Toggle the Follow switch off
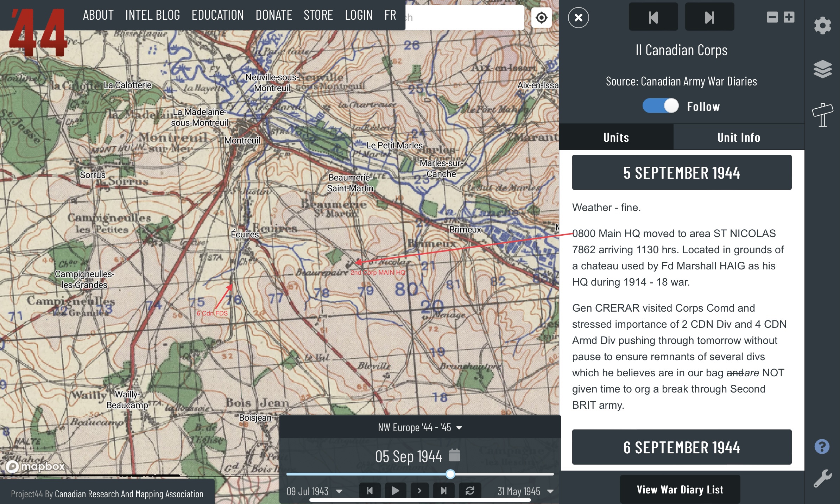 (661, 106)
